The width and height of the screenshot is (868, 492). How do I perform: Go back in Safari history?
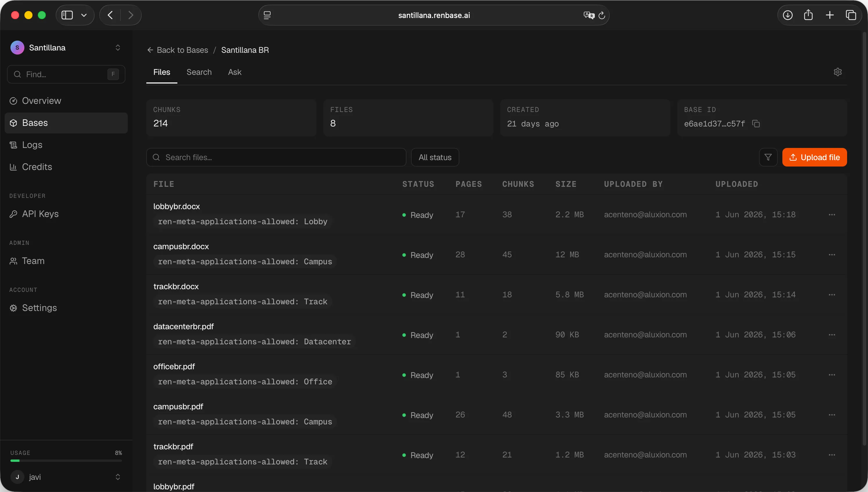(x=110, y=15)
